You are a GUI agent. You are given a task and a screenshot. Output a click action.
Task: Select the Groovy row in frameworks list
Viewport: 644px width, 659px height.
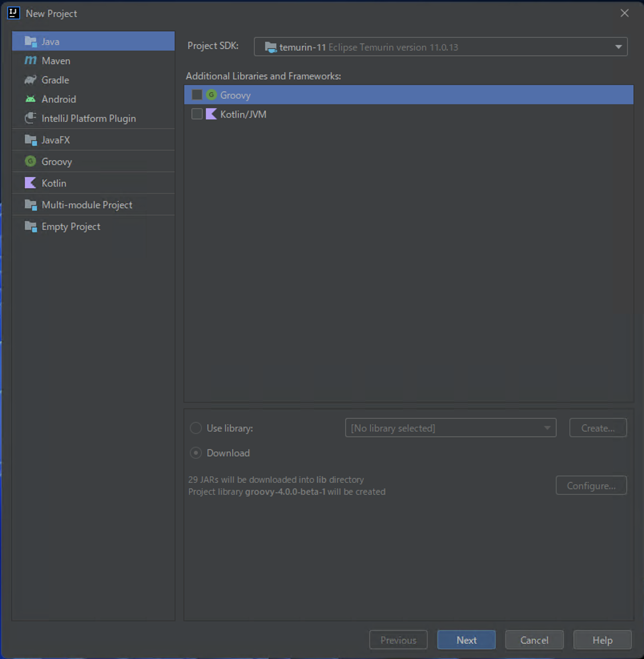(409, 95)
